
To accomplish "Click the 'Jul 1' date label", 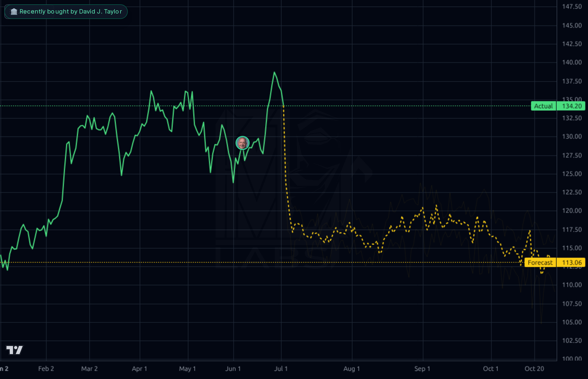I will [x=281, y=369].
